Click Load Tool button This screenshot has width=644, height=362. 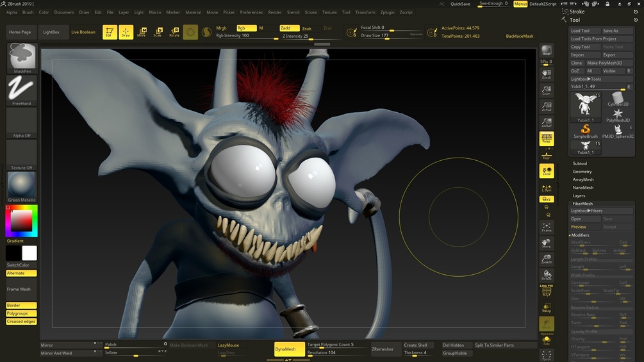[585, 31]
